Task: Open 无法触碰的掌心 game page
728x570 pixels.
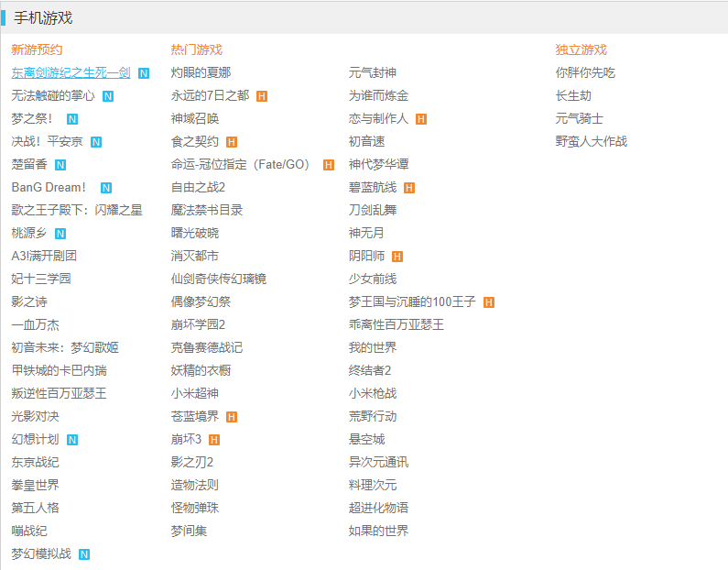Action: point(53,95)
